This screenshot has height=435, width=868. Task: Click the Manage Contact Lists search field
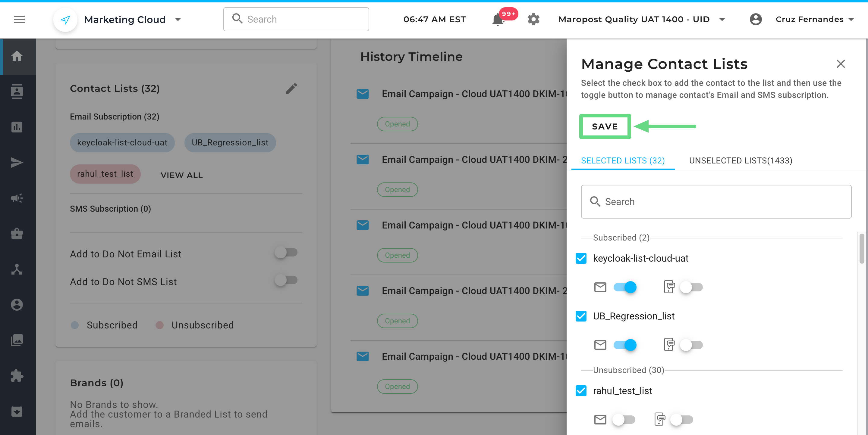click(716, 202)
